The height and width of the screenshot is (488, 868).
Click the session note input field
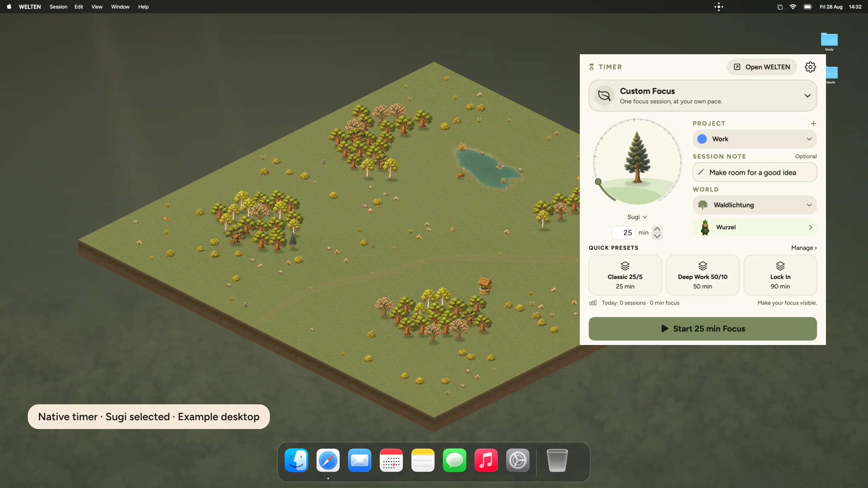pos(754,172)
